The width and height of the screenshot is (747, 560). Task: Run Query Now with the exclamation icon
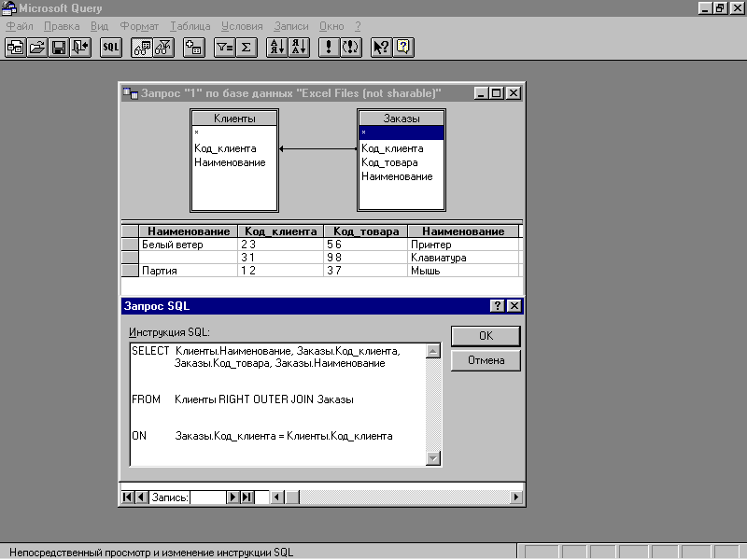(329, 48)
